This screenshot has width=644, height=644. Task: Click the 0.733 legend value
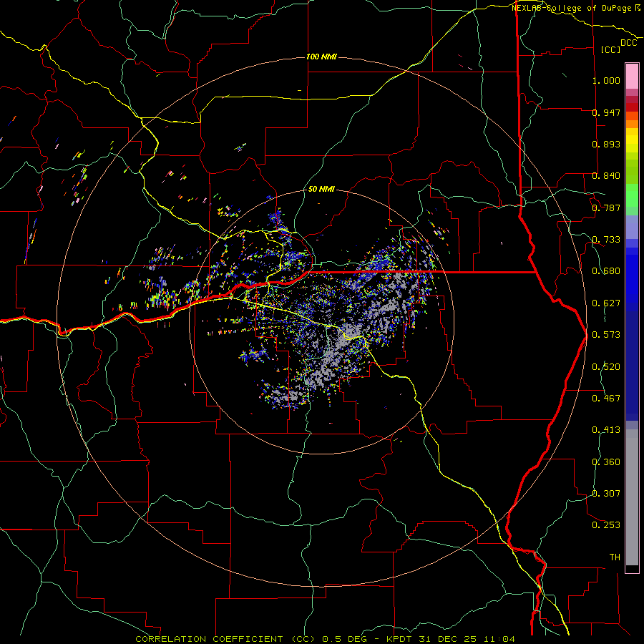coord(606,240)
